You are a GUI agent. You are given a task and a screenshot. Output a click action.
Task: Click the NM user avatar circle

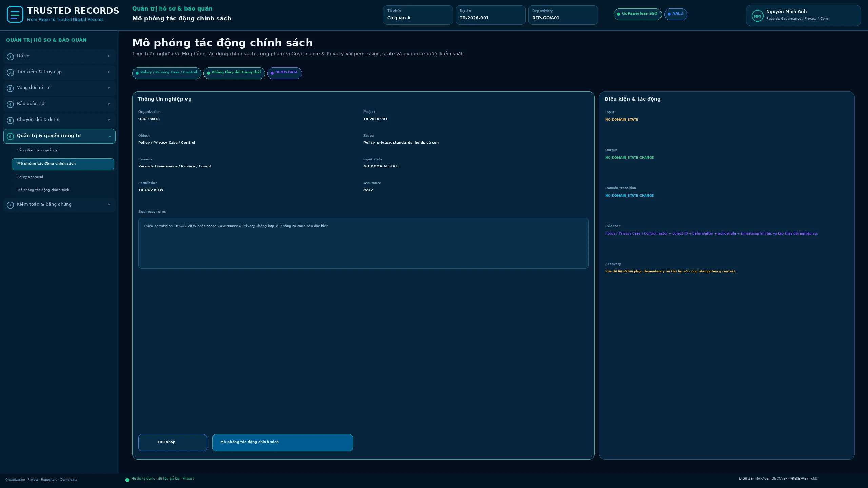click(757, 16)
